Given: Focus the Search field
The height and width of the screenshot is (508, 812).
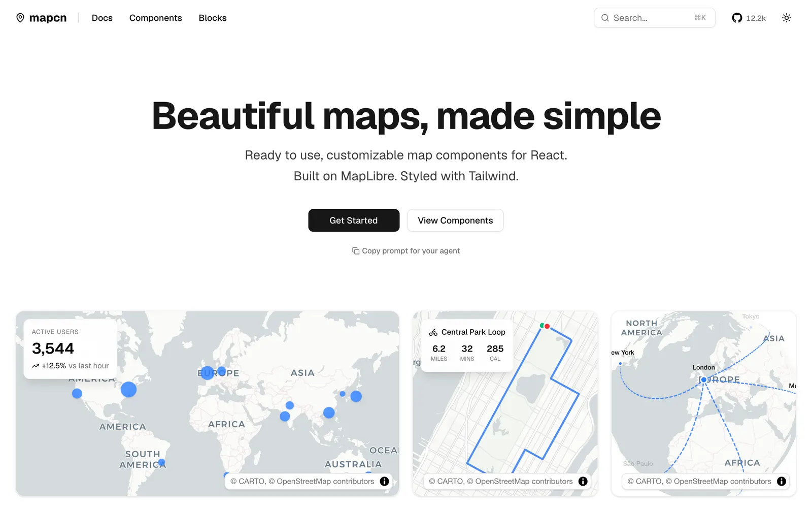Looking at the screenshot, I should (654, 18).
